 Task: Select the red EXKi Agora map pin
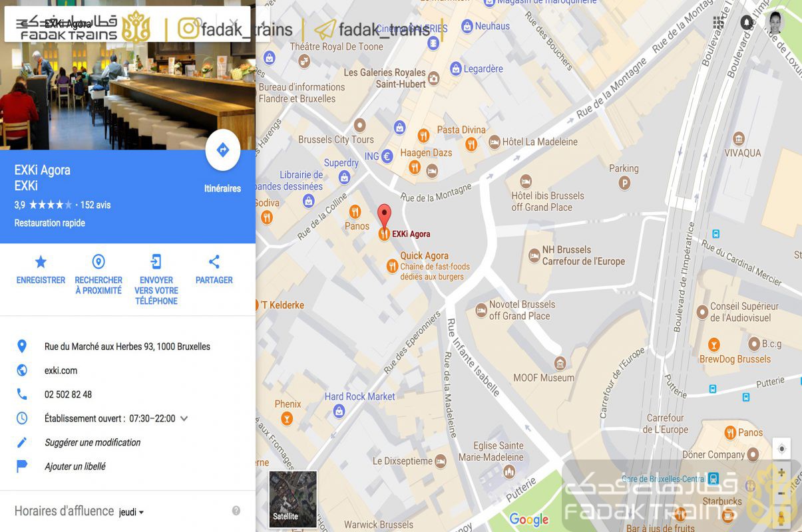pyautogui.click(x=384, y=216)
